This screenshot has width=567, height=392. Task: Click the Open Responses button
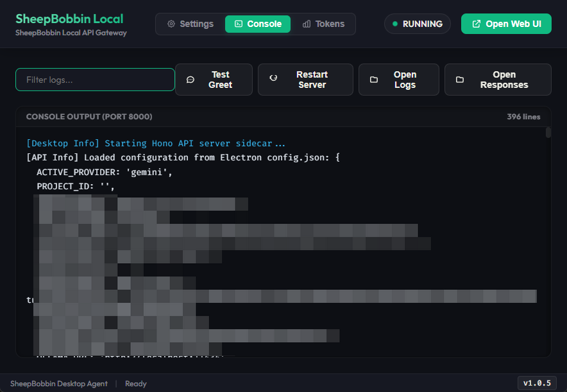pos(498,80)
